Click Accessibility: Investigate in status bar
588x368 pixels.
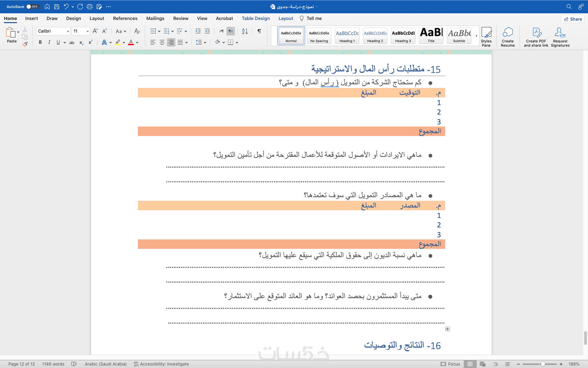point(161,364)
